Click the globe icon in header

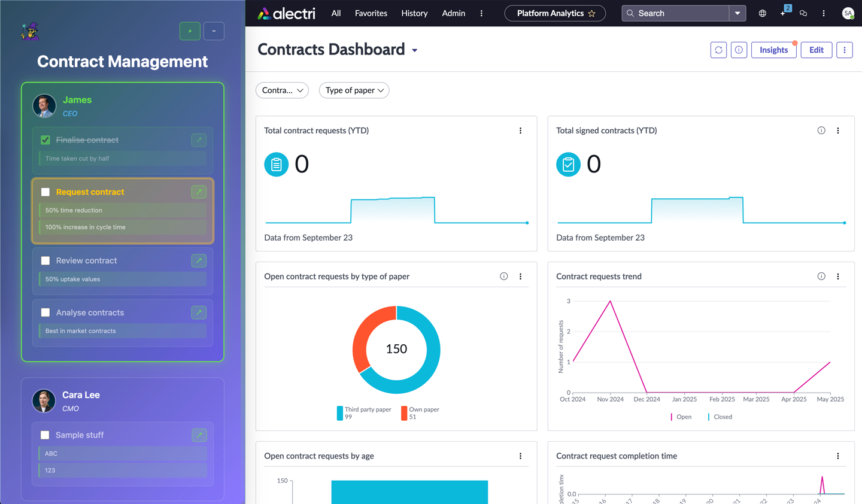(x=762, y=13)
